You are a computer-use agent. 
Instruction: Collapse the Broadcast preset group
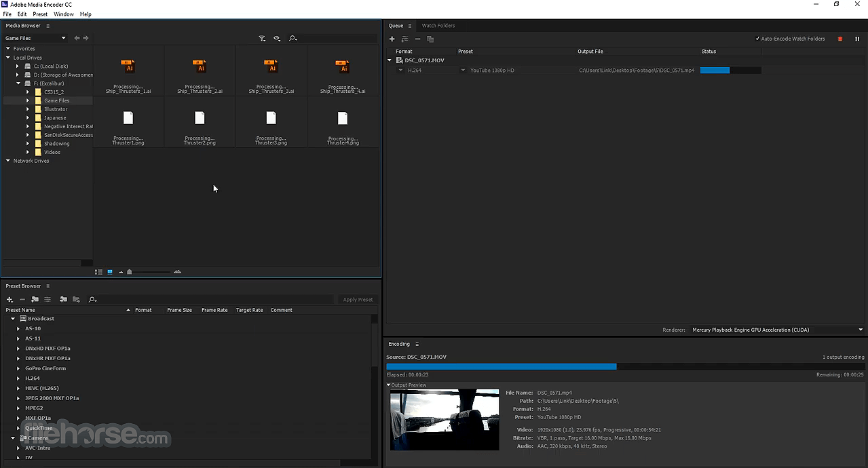(13, 319)
